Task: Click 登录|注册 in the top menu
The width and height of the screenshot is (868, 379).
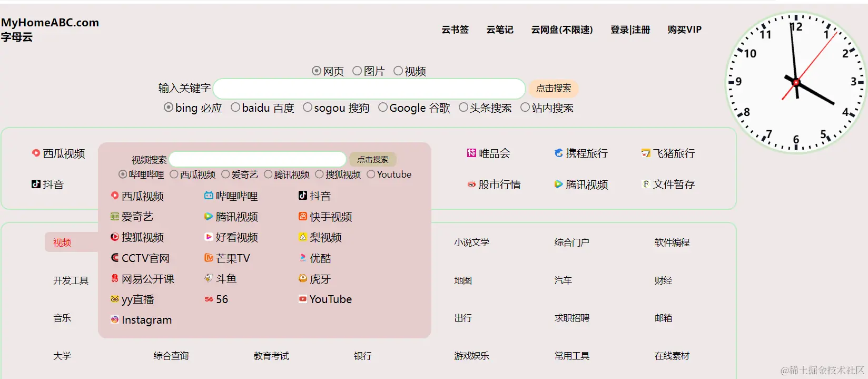Action: point(630,30)
